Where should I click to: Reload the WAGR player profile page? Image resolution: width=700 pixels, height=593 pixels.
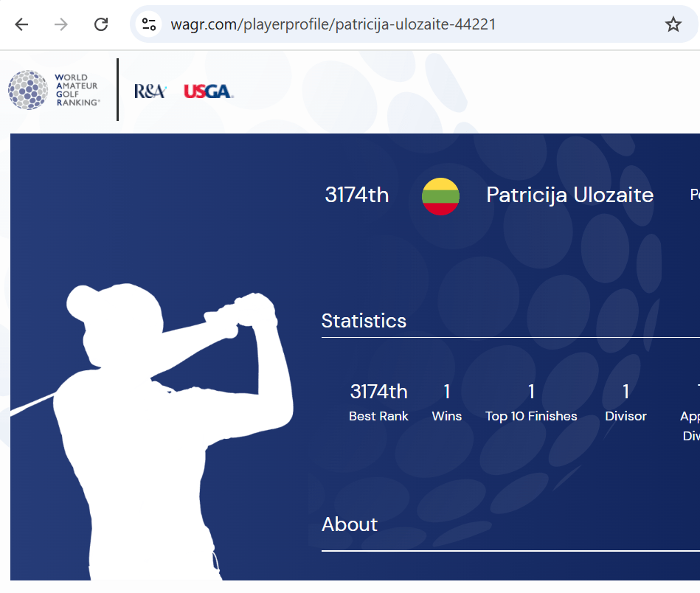pos(101,24)
